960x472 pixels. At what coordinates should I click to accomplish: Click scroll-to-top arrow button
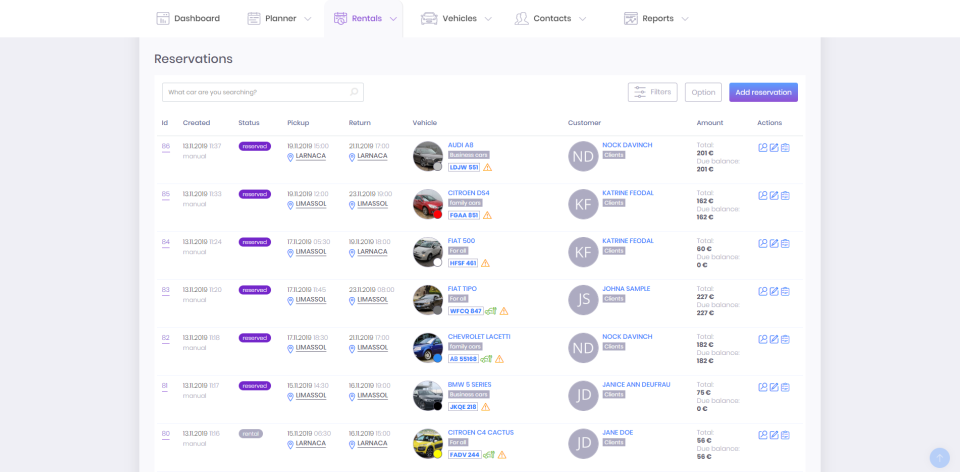pos(939,458)
